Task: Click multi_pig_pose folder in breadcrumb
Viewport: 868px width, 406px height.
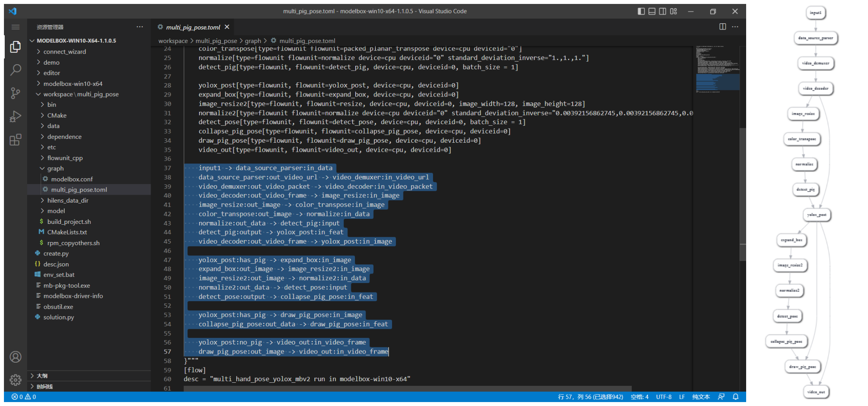Action: tap(216, 41)
